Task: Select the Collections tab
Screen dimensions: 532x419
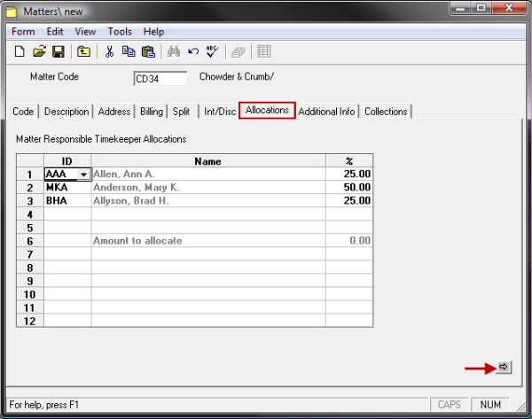Action: pyautogui.click(x=386, y=112)
